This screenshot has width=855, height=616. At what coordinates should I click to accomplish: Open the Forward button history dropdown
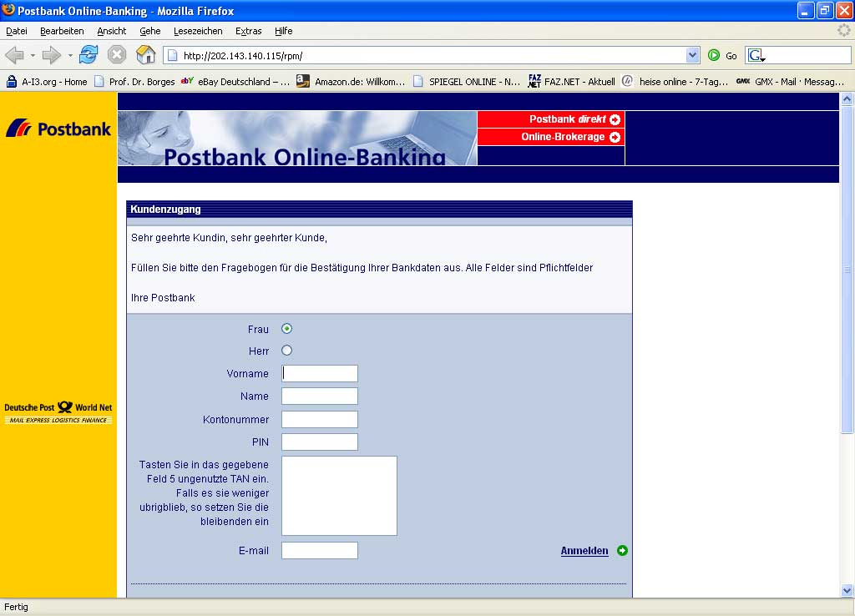click(x=70, y=55)
